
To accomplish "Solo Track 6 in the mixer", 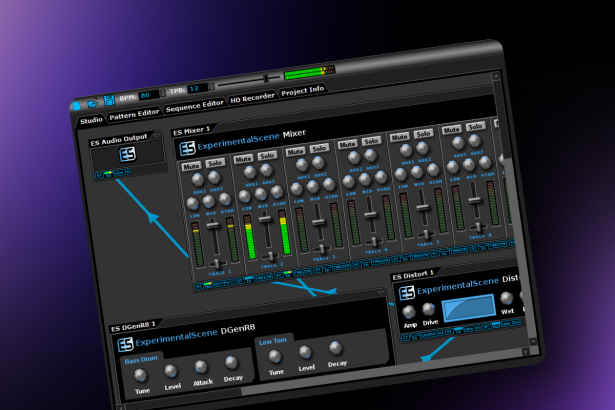I will 475,126.
